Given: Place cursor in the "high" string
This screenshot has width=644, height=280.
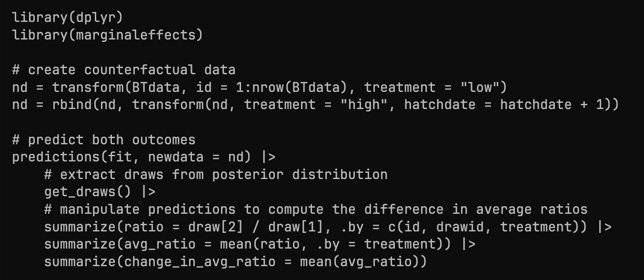Looking at the screenshot, I should [363, 105].
